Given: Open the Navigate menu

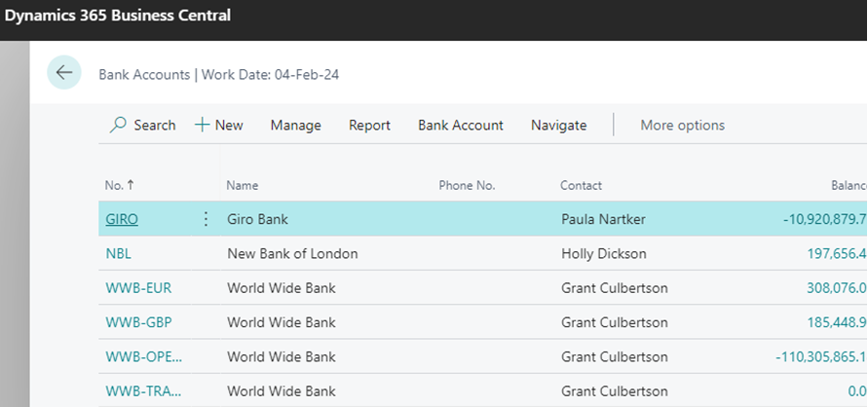Looking at the screenshot, I should pos(558,126).
